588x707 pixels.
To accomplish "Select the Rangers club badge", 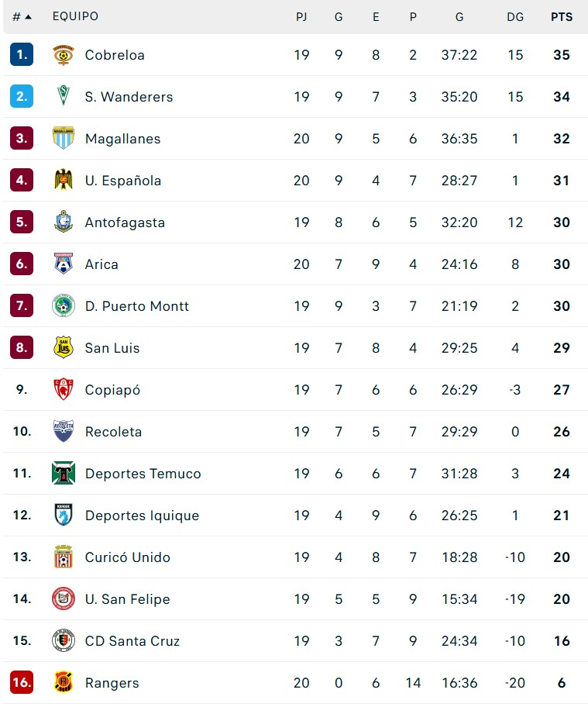I will coord(64,682).
